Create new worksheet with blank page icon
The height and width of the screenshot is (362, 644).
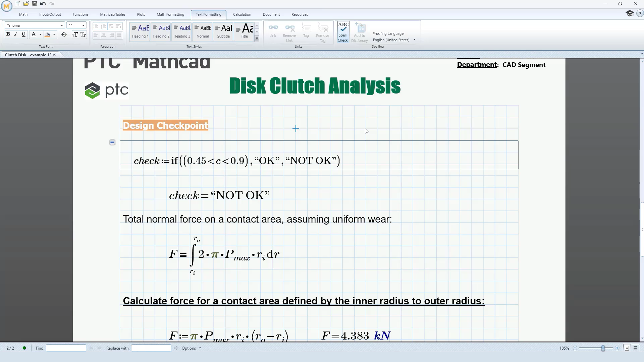pyautogui.click(x=18, y=4)
